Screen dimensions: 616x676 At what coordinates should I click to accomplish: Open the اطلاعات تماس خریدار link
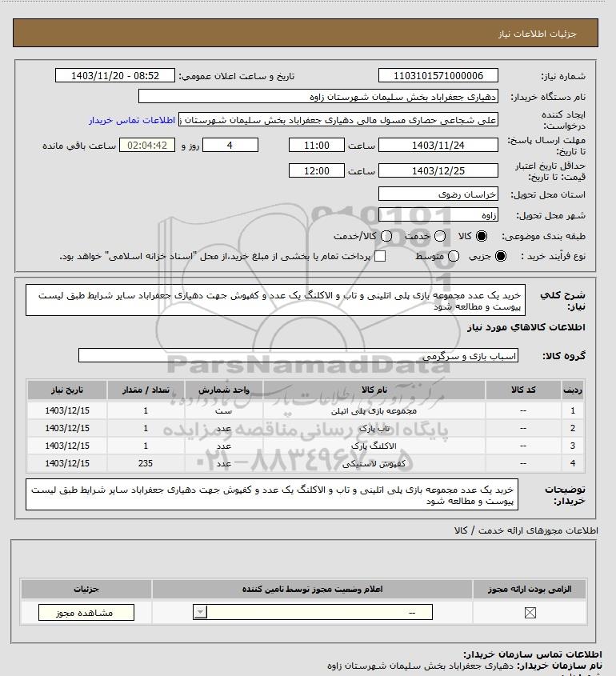132,120
